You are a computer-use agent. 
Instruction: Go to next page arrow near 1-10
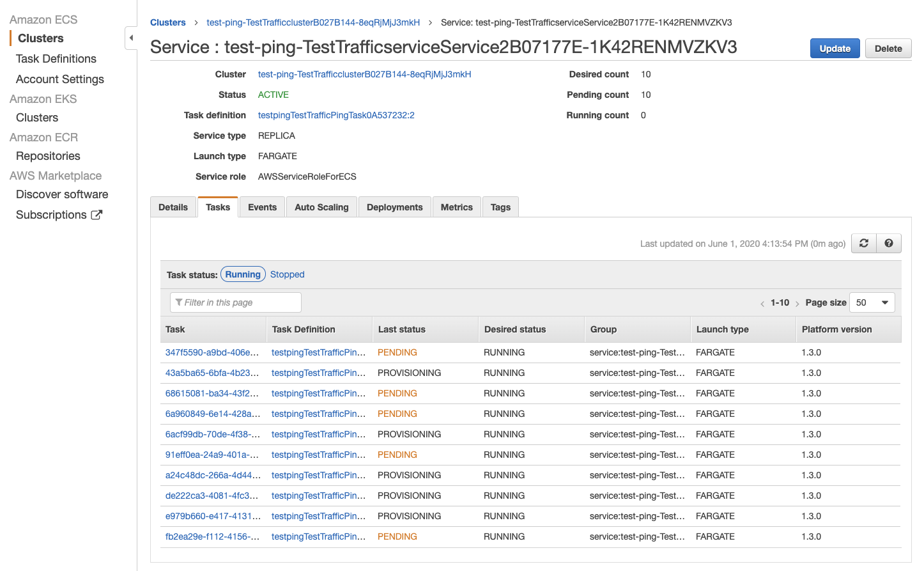(x=797, y=303)
